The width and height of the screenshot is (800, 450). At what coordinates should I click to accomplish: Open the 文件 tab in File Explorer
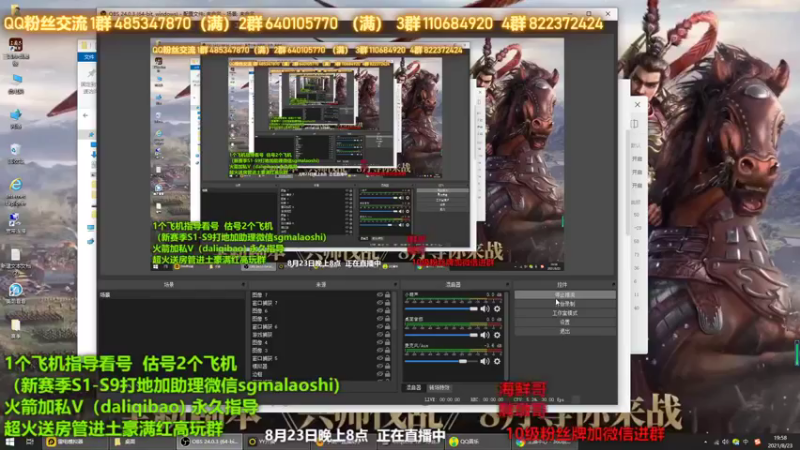tap(89, 57)
